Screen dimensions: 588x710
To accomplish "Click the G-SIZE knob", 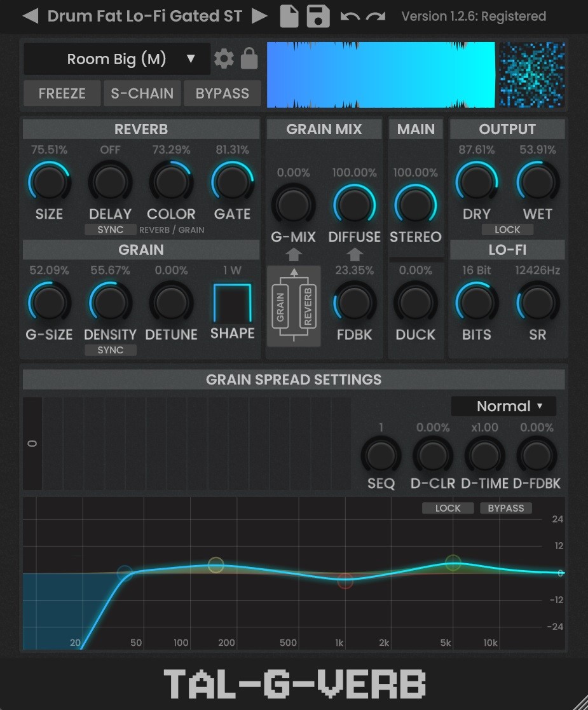I will (50, 303).
